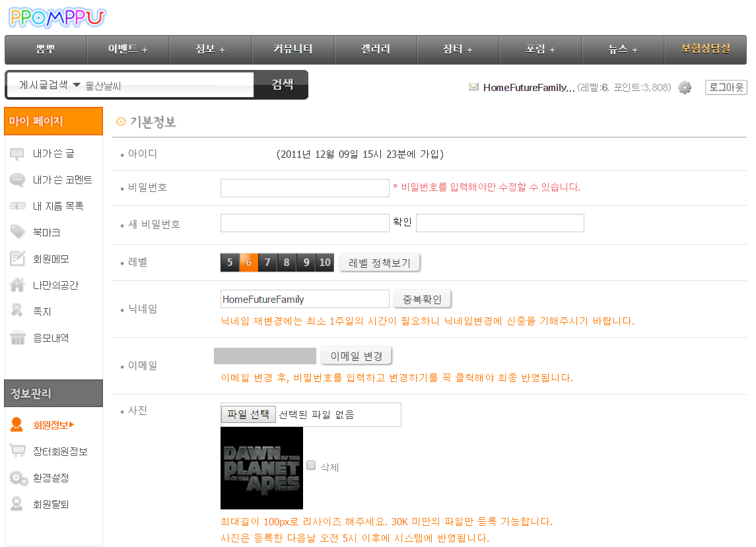Go to the 갤러리 menu tab

375,49
